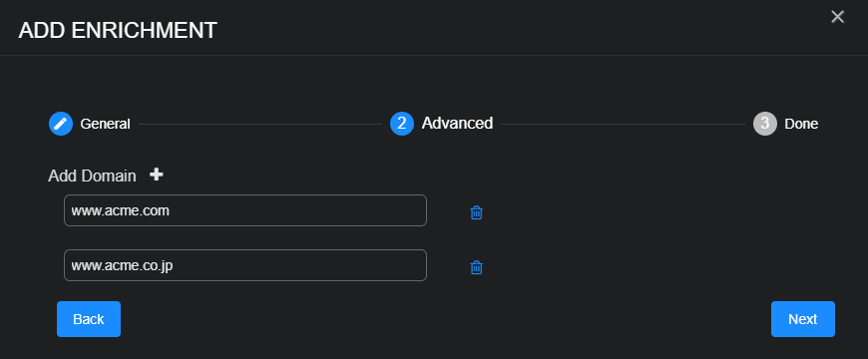
Task: Remove www.acme.co.jp using its trash icon
Action: coord(476,267)
